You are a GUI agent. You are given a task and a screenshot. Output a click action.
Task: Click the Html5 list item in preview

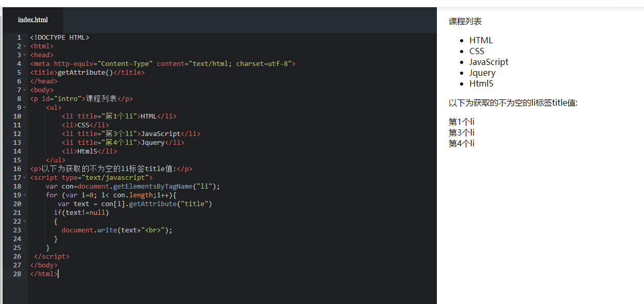481,83
